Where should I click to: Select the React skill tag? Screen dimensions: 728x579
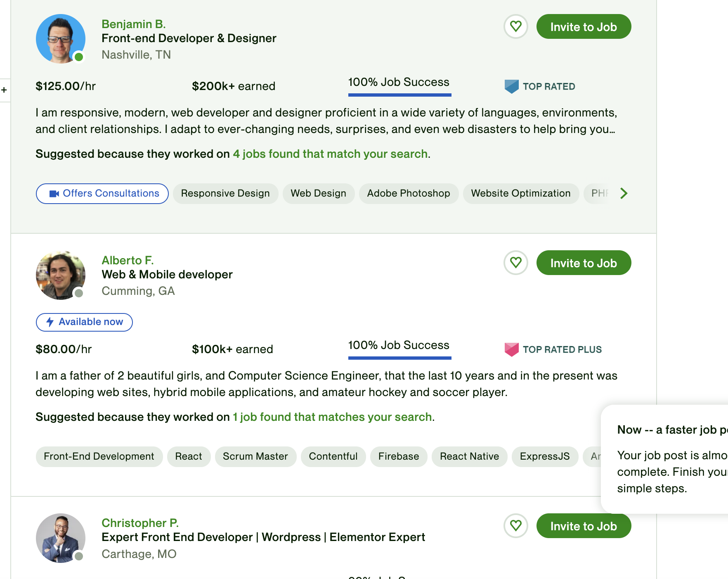click(x=189, y=456)
